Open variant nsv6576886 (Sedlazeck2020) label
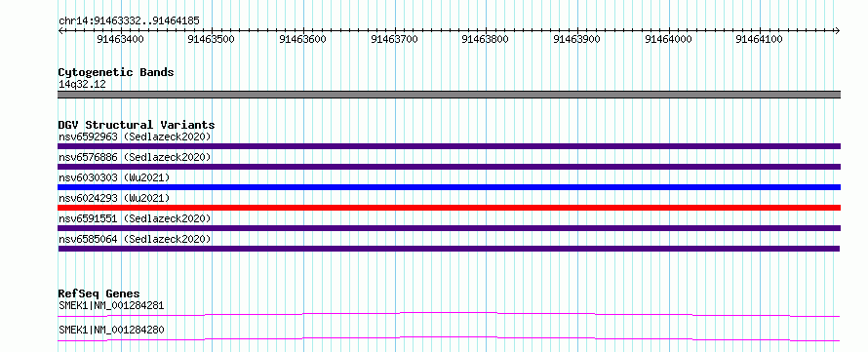This screenshot has height=352, width=868. (135, 157)
